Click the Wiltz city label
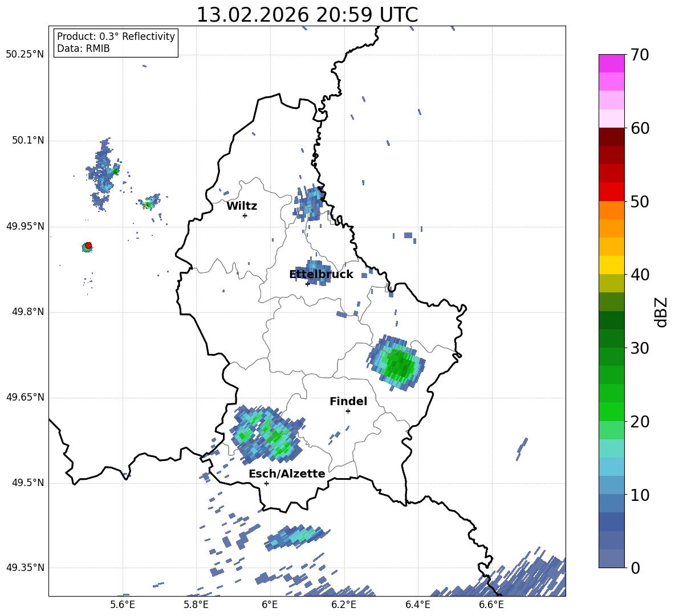 tap(242, 206)
